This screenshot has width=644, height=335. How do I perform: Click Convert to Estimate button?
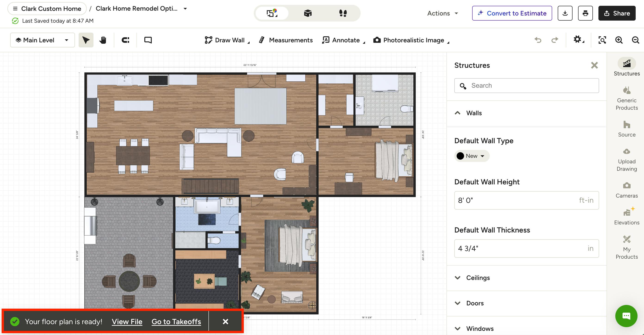pyautogui.click(x=512, y=13)
